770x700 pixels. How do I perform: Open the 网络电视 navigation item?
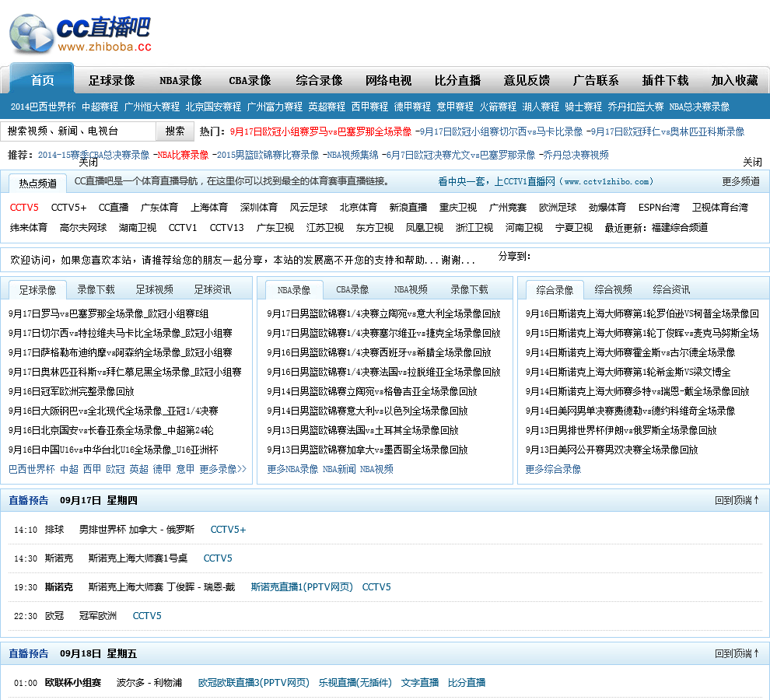click(388, 81)
